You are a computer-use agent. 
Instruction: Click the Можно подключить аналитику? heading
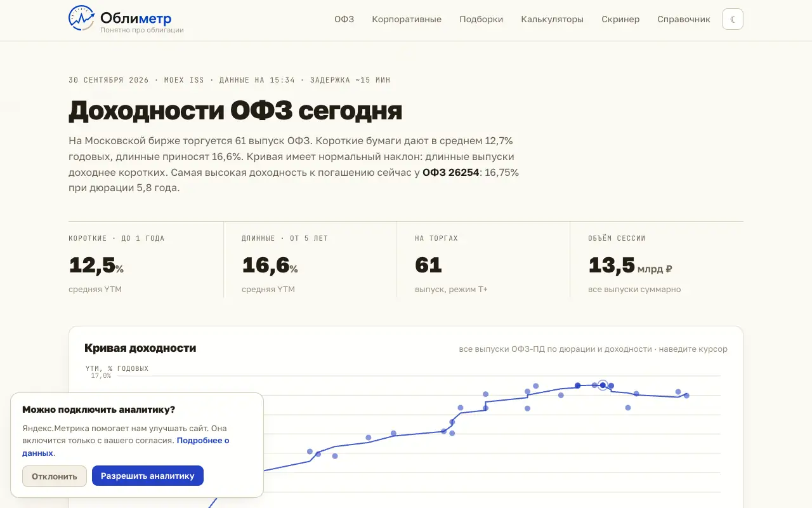tap(98, 410)
